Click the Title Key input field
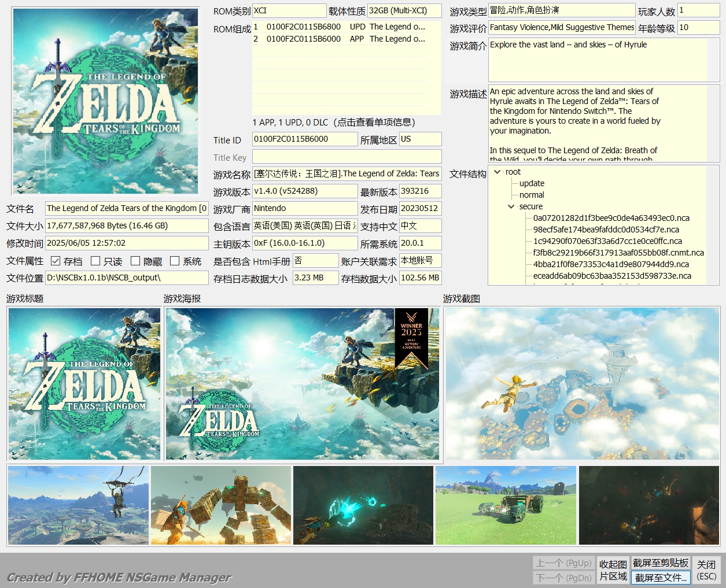Image resolution: width=726 pixels, height=588 pixels. [347, 157]
